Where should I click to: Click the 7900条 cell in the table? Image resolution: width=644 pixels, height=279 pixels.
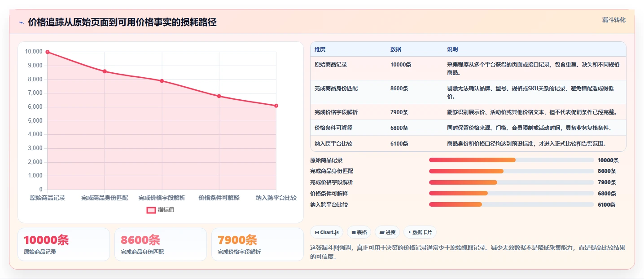click(x=399, y=112)
